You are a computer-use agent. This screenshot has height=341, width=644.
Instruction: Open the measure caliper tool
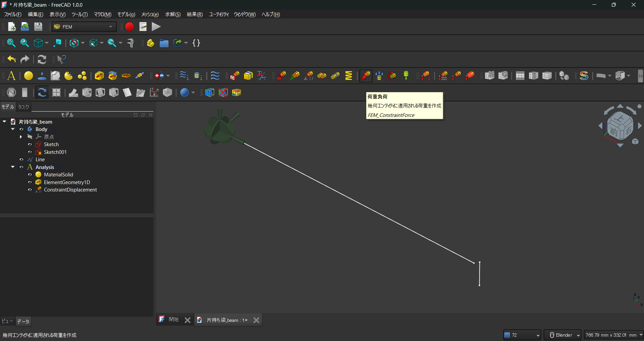click(x=131, y=43)
